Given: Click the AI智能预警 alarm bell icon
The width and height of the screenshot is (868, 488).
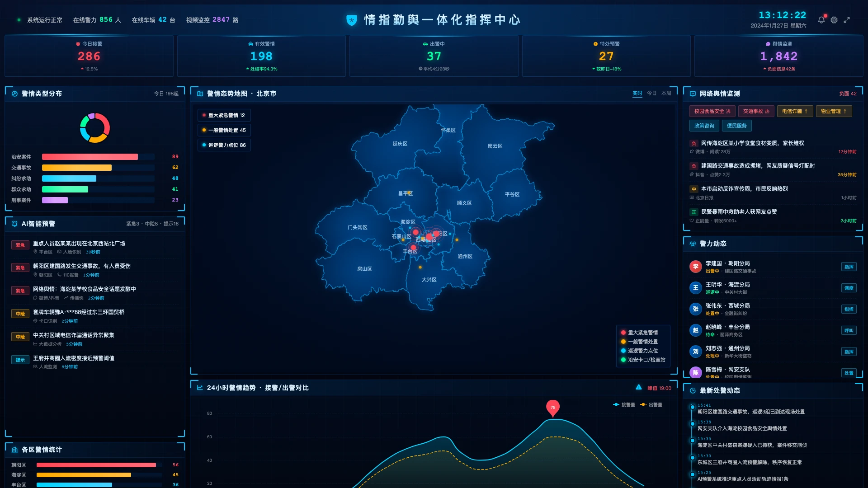Looking at the screenshot, I should click(14, 224).
